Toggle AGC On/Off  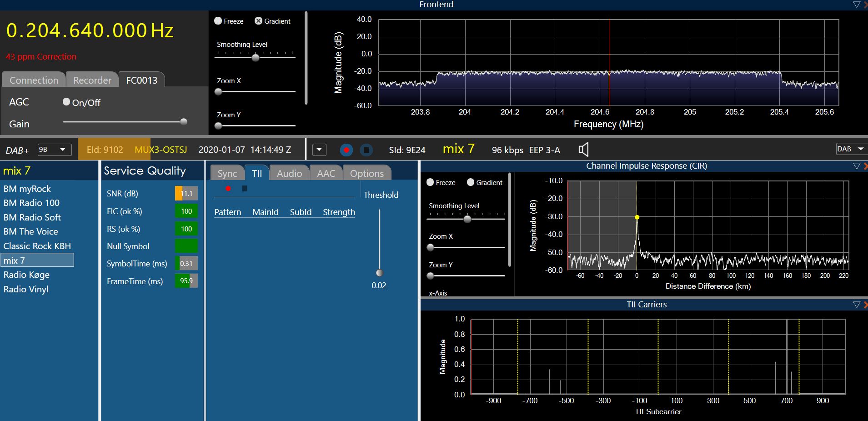[x=67, y=102]
